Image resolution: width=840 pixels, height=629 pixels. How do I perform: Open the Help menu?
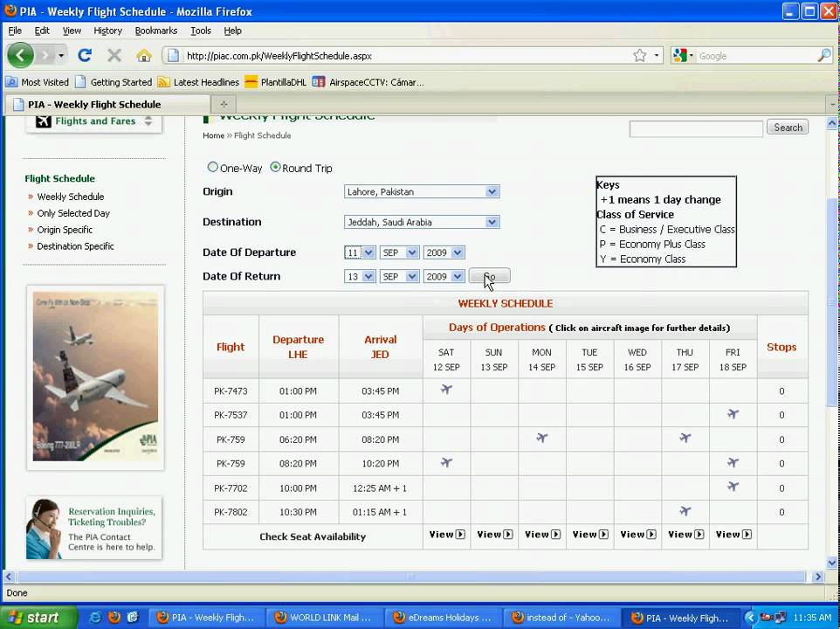click(x=232, y=31)
